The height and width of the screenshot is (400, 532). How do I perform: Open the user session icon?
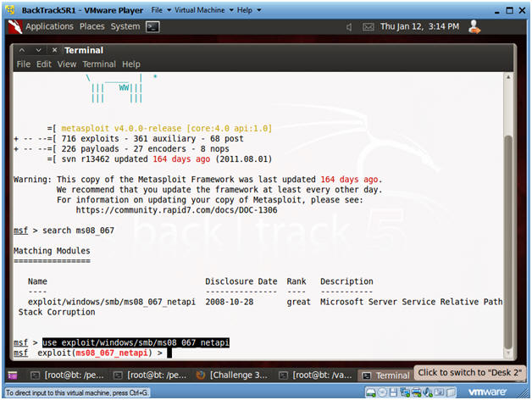click(474, 27)
